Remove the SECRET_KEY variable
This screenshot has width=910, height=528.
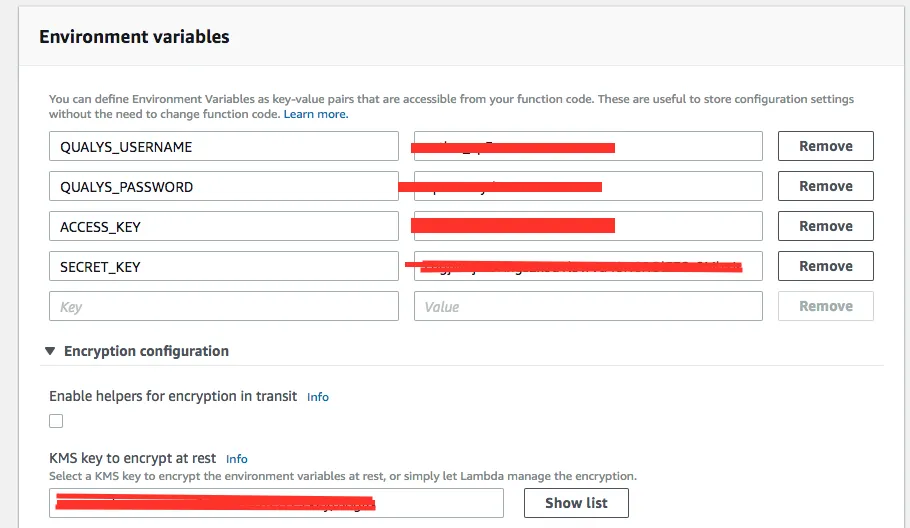click(x=825, y=266)
